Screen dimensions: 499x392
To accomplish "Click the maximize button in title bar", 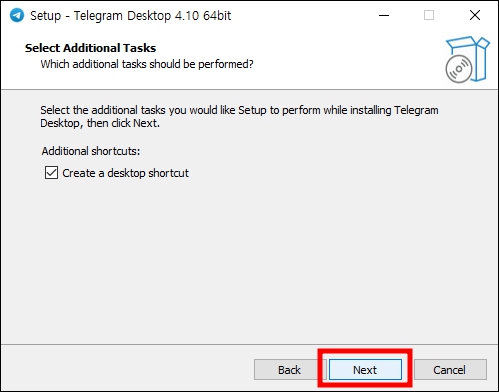I will [429, 15].
